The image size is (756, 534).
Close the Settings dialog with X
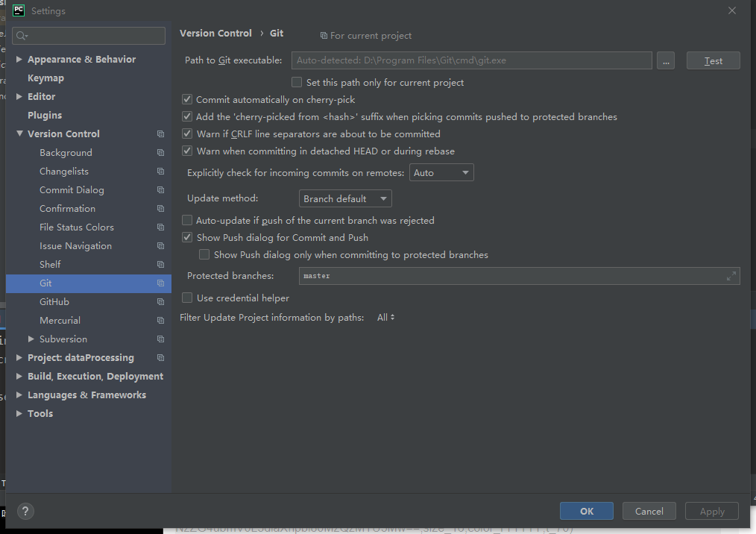732,10
